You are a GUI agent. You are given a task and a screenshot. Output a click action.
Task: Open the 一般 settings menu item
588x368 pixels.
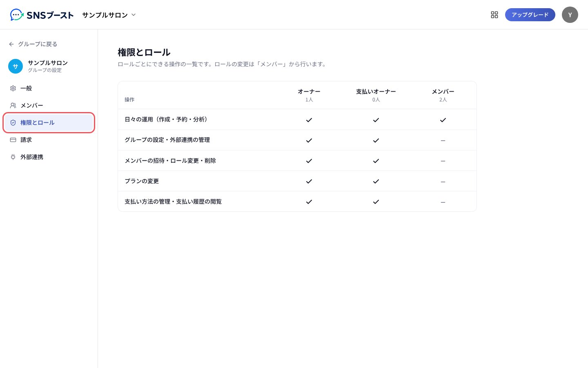pyautogui.click(x=49, y=88)
